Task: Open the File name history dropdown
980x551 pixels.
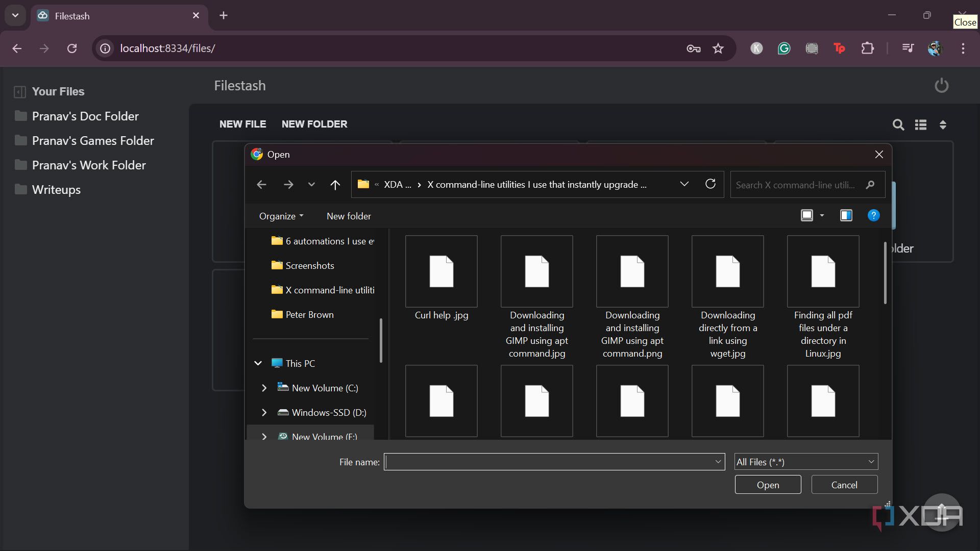Action: coord(718,462)
